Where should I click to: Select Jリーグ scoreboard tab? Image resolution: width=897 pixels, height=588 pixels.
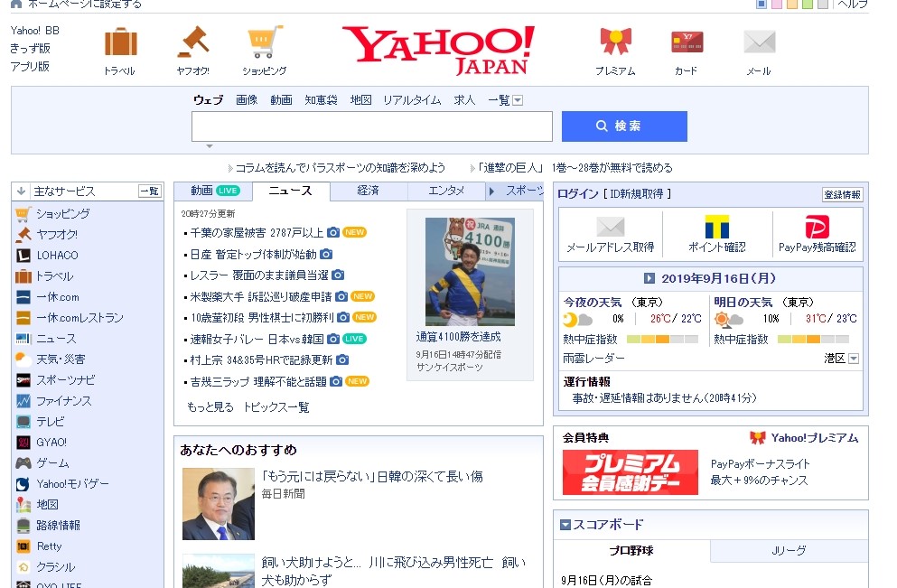[790, 551]
